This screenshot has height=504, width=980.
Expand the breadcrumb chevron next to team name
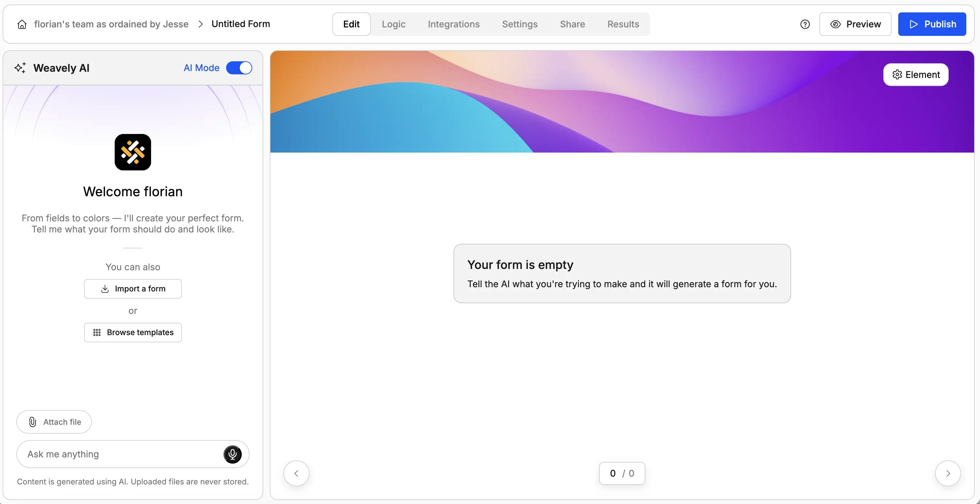click(200, 24)
